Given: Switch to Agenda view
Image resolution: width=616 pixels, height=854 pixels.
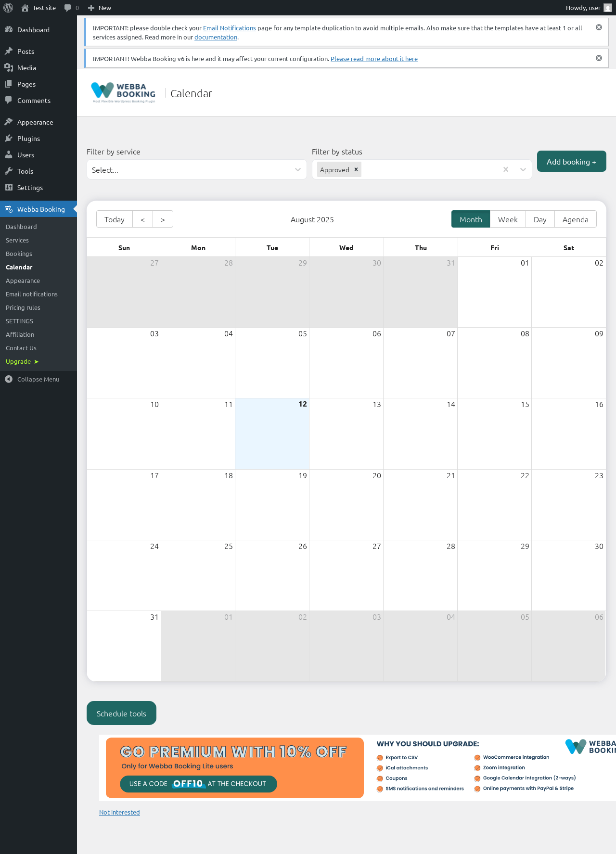Looking at the screenshot, I should tap(576, 219).
